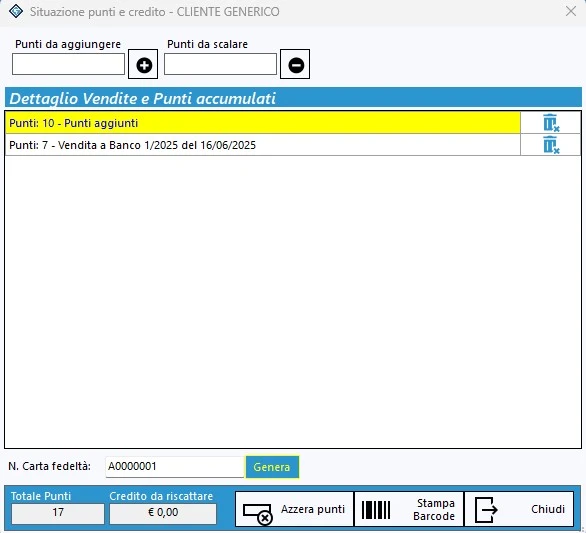586x533 pixels.
Task: Click the minus icon to deduct points
Action: (x=295, y=64)
